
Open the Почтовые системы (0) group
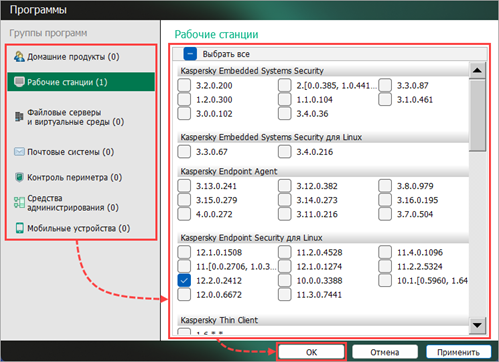71,152
